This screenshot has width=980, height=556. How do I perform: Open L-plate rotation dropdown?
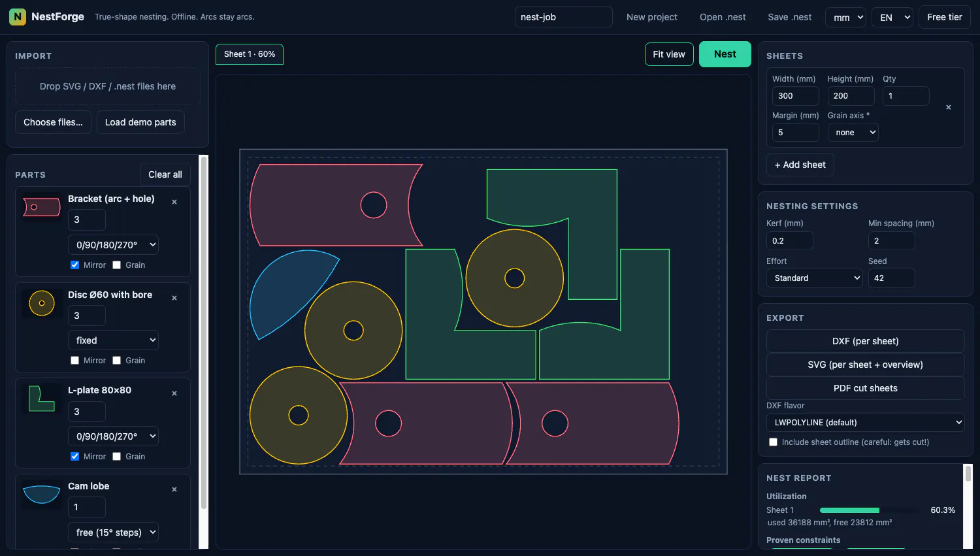[x=113, y=436]
